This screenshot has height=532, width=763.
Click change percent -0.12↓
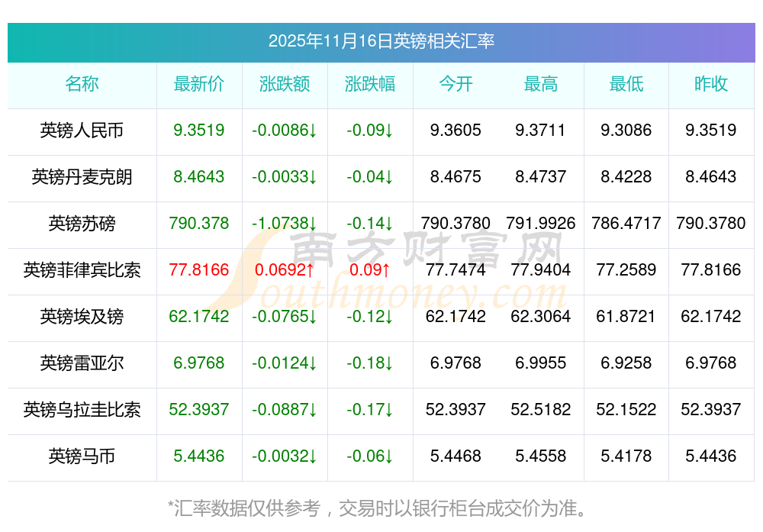[x=370, y=317]
